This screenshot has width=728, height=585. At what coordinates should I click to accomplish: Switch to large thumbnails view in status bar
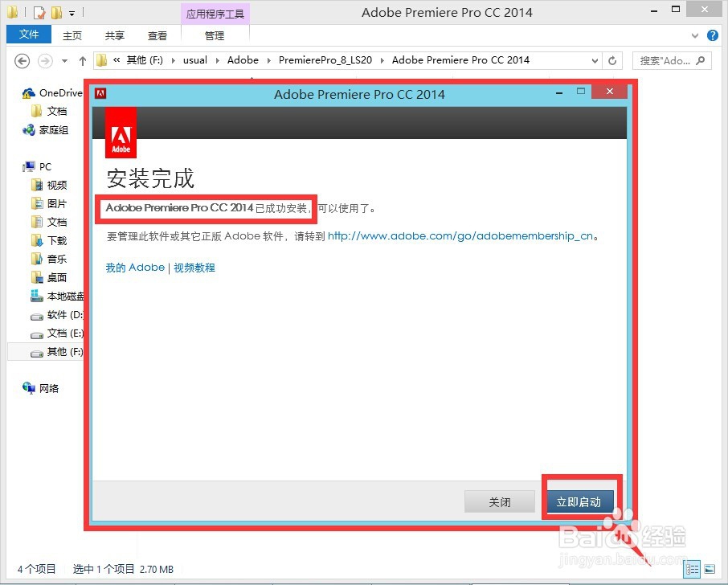coord(710,568)
